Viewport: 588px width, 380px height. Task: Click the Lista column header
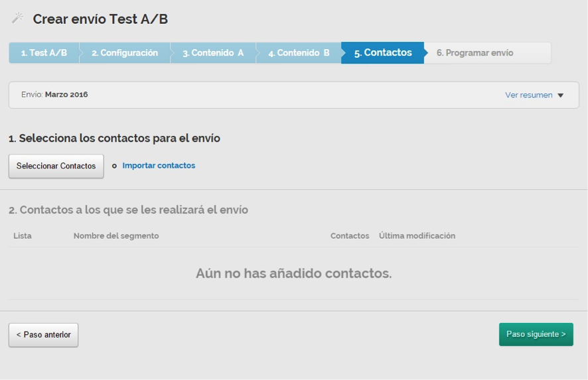click(x=23, y=236)
